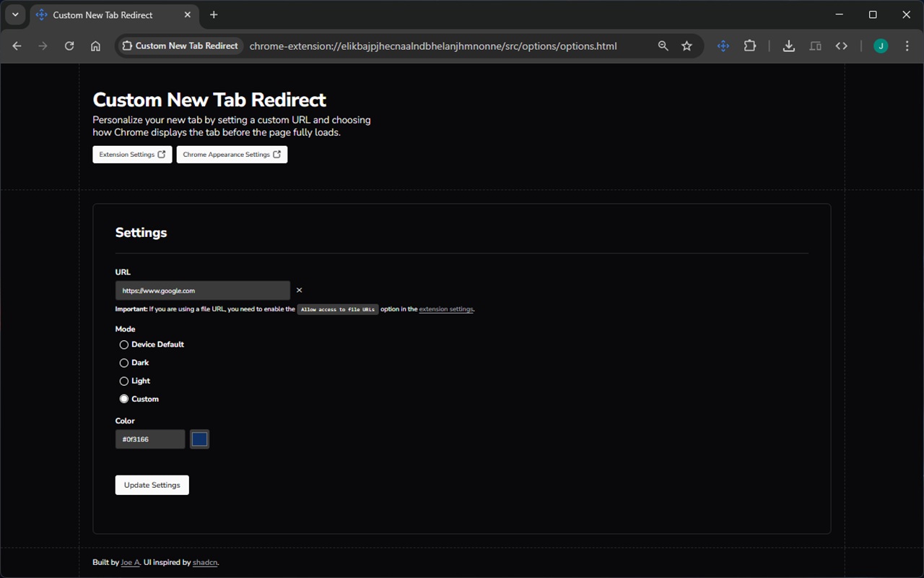The image size is (924, 578).
Task: Open the Chrome Appearance Settings button
Action: [232, 155]
